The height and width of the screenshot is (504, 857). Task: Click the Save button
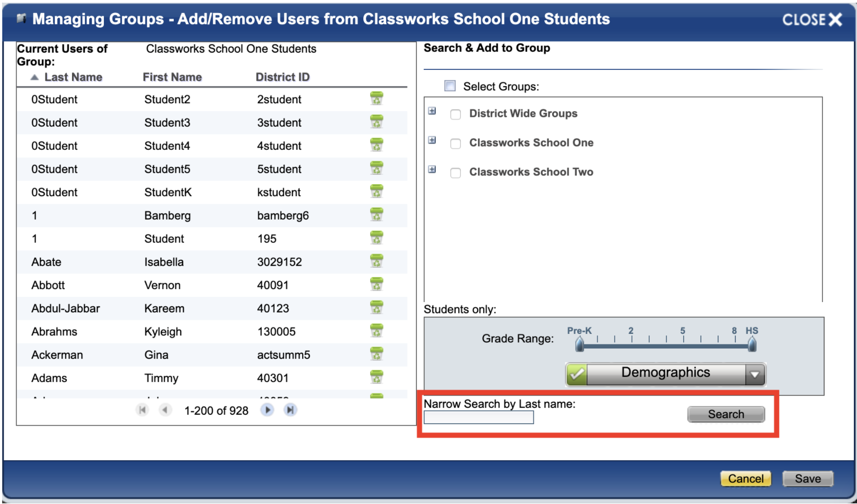coord(808,478)
